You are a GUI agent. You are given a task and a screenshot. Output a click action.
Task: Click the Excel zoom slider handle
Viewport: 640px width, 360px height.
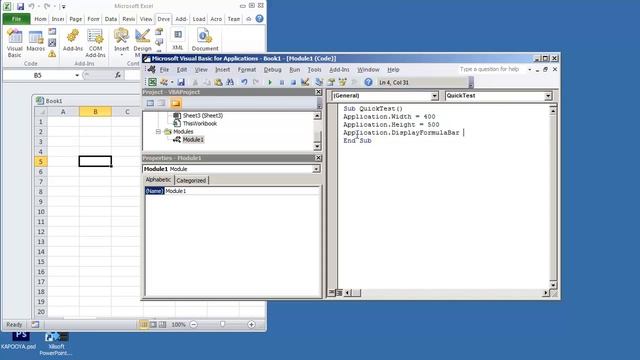pyautogui.click(x=222, y=324)
